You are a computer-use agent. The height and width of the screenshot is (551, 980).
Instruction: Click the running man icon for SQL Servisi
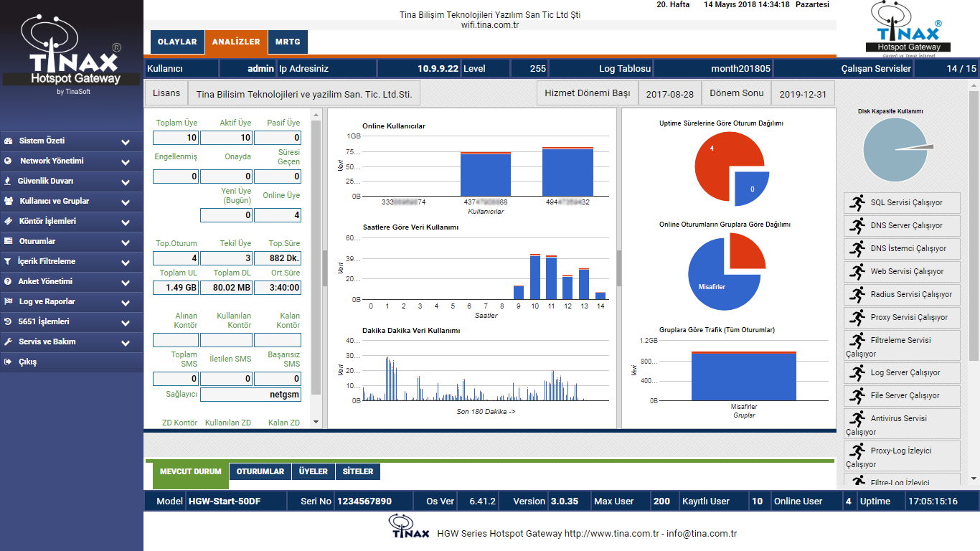[857, 202]
